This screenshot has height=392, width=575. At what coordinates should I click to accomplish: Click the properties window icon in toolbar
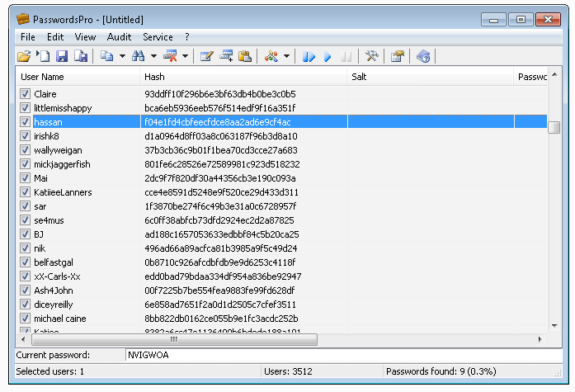coord(397,56)
